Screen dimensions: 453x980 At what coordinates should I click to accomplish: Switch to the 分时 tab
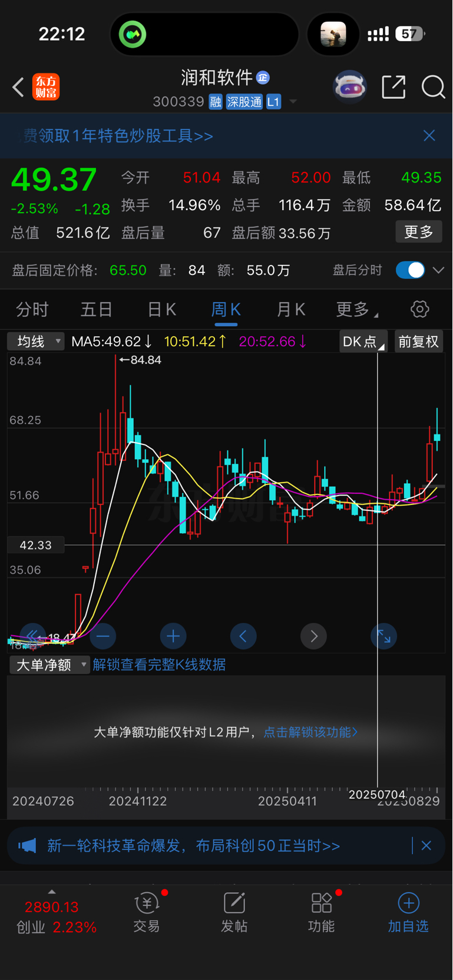[32, 310]
